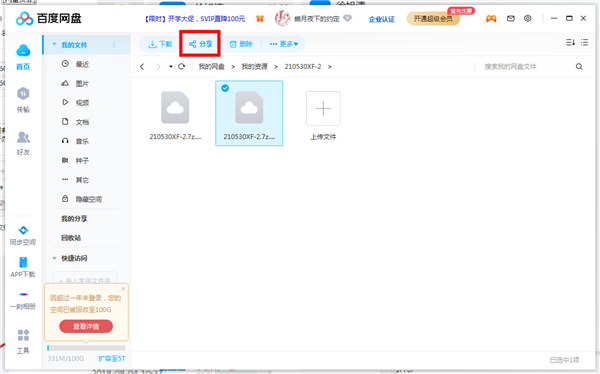Click the search my files field
This screenshot has width=600, height=374.
524,67
